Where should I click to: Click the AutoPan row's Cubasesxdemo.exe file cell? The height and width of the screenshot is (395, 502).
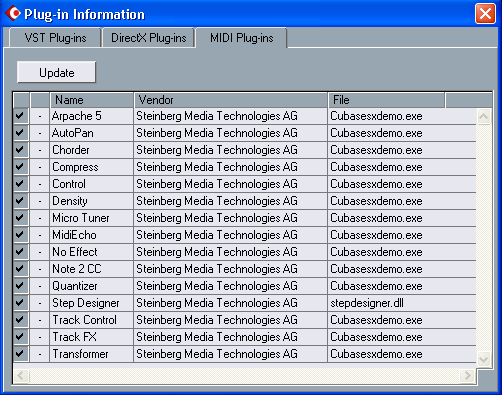pyautogui.click(x=402, y=133)
